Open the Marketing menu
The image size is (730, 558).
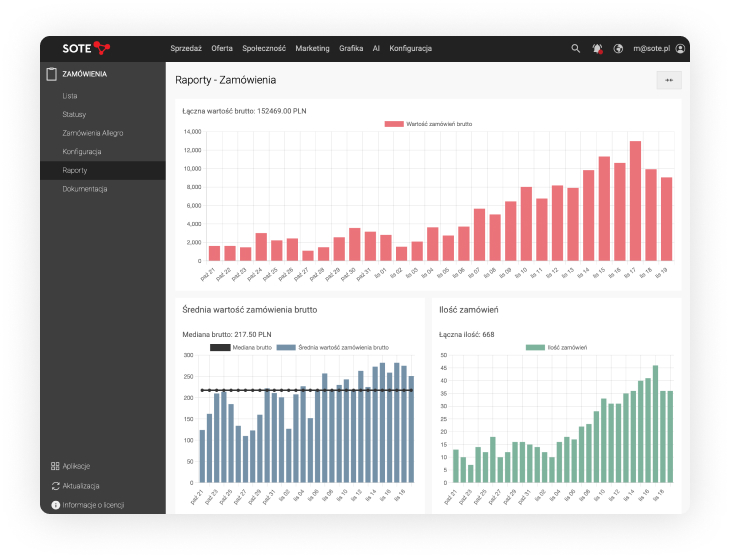coord(312,48)
